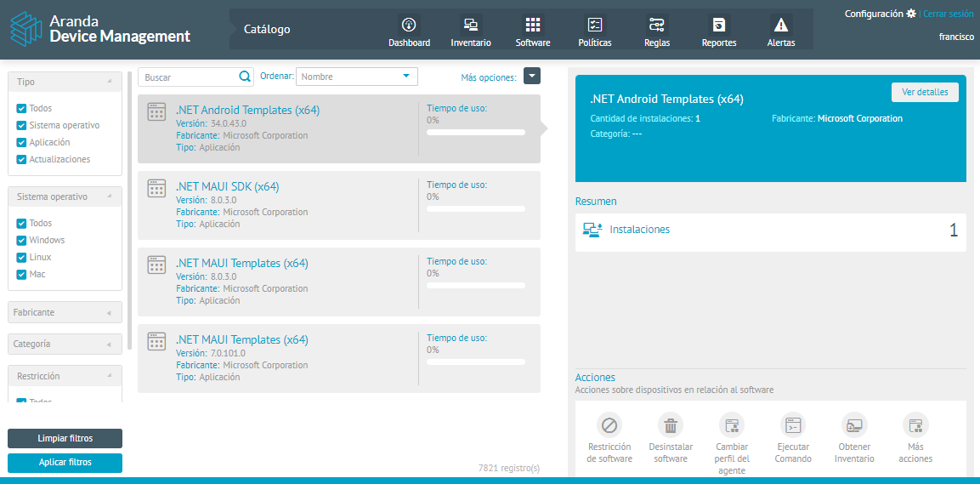Click usage bar of .NET Android Templates
The width and height of the screenshot is (980, 484).
(x=476, y=133)
